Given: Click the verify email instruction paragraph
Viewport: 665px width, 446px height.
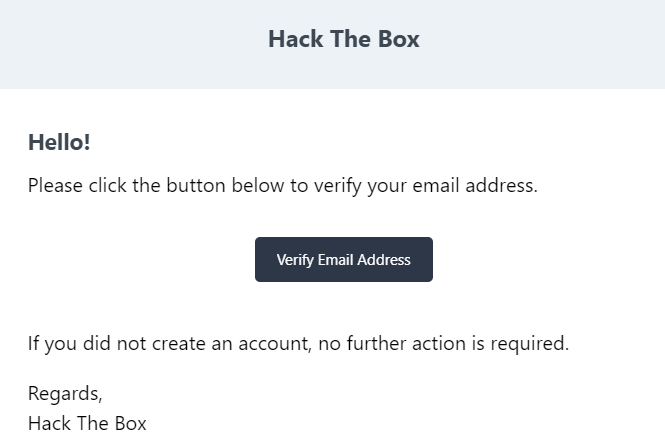Looking at the screenshot, I should [282, 186].
